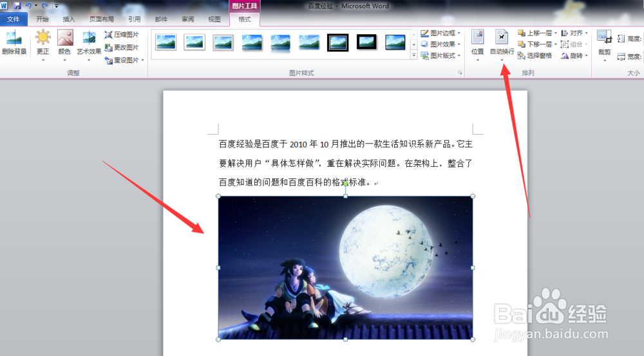Open 旋转 (Rotate) menu
The width and height of the screenshot is (644, 356).
click(x=574, y=55)
